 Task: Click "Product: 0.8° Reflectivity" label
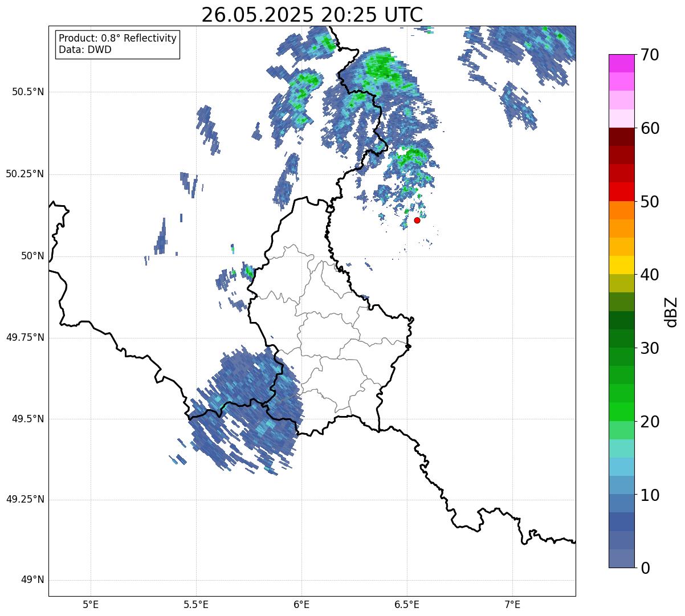pyautogui.click(x=118, y=38)
